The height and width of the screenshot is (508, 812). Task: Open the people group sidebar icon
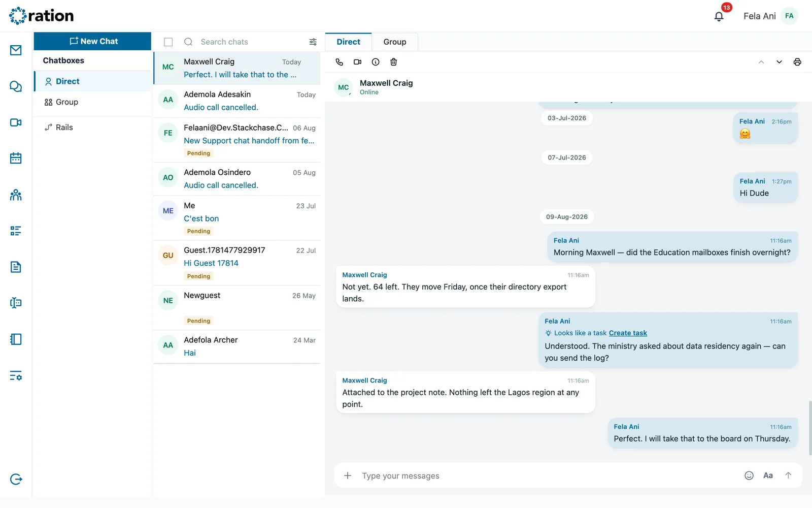[16, 195]
